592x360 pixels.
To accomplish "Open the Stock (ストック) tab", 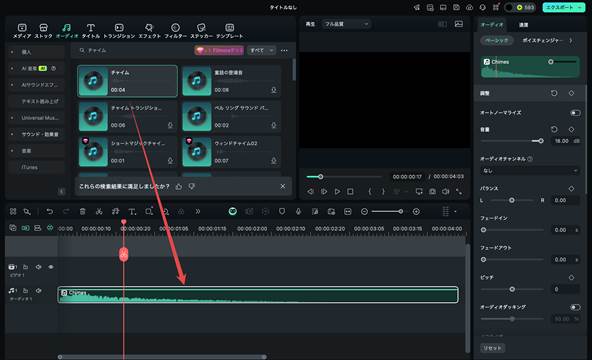I will 43,31.
